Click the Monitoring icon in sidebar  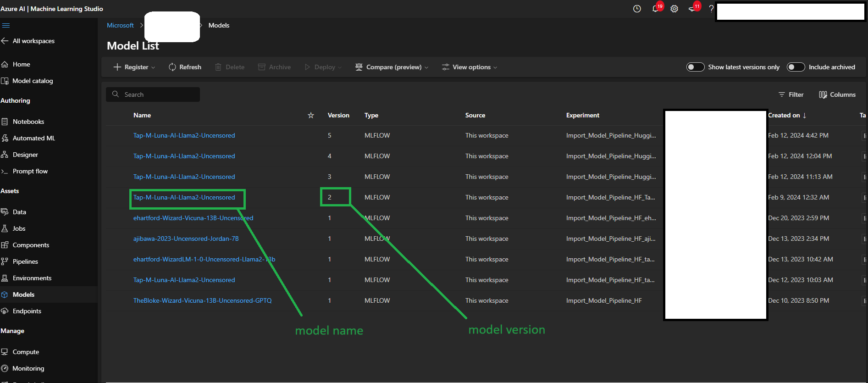5,368
